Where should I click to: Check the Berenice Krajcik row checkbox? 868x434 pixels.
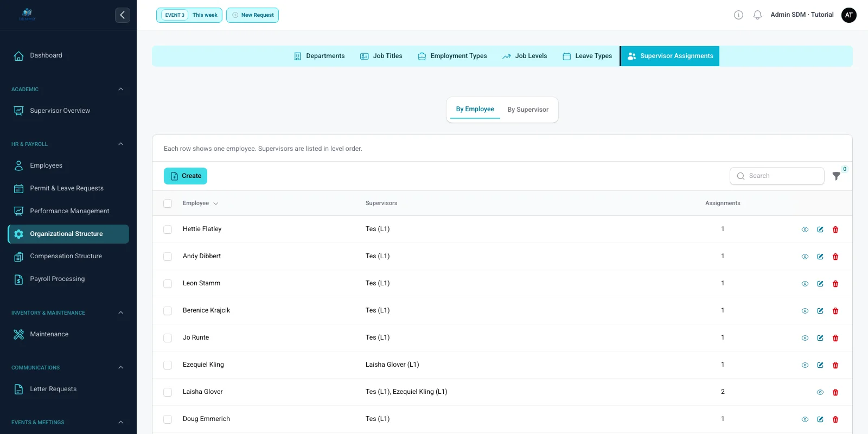pyautogui.click(x=168, y=311)
